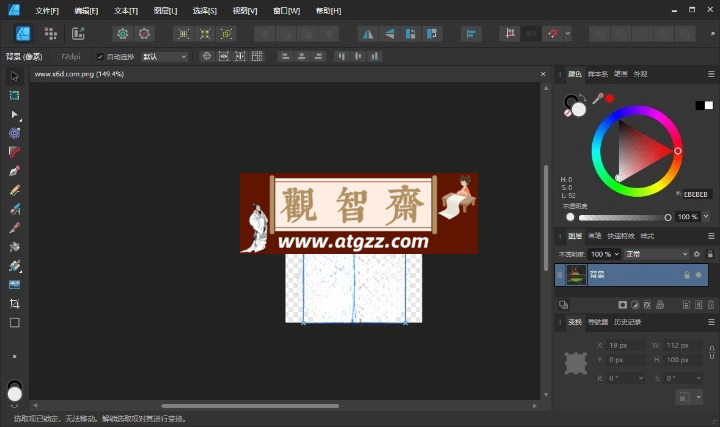Add an adjustment layer in Layers panel

click(635, 305)
